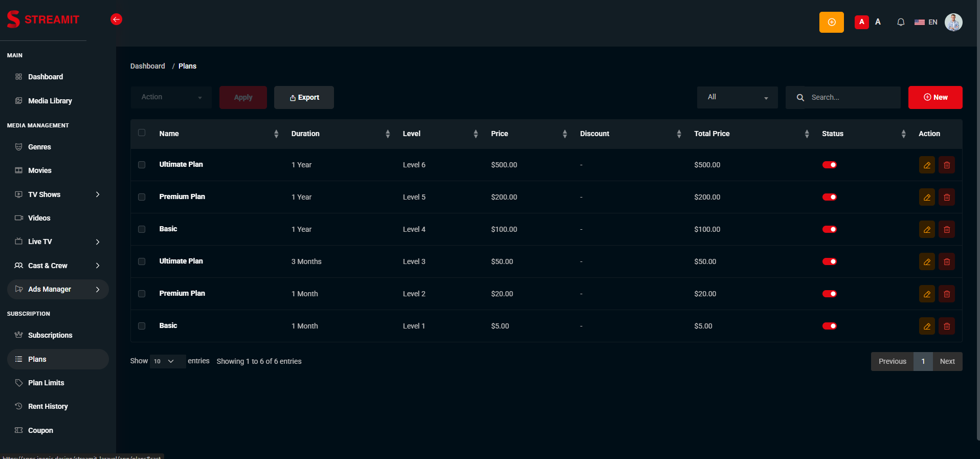This screenshot has height=459, width=980.
Task: Expand the TV Shows sidebar submenu
Action: coord(58,194)
